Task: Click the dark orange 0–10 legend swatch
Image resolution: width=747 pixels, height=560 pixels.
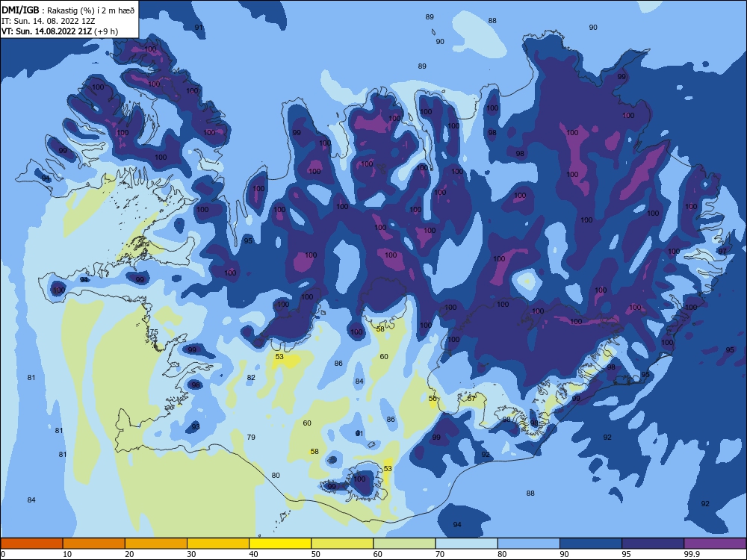Action: click(x=31, y=544)
